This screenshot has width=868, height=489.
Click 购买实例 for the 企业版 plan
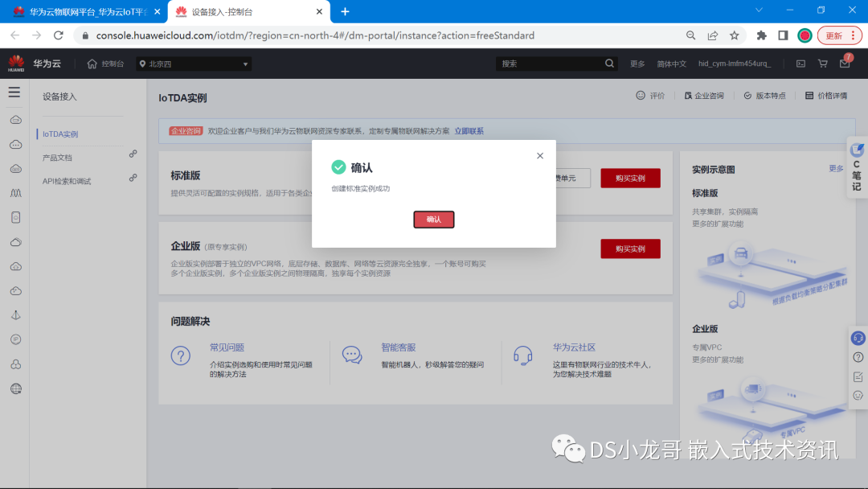tap(630, 249)
